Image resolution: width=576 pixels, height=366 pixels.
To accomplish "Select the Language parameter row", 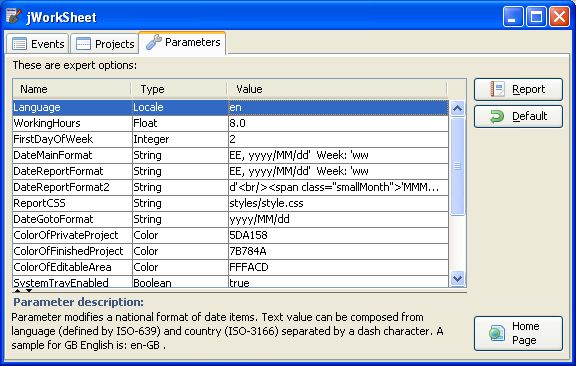I will pos(231,107).
